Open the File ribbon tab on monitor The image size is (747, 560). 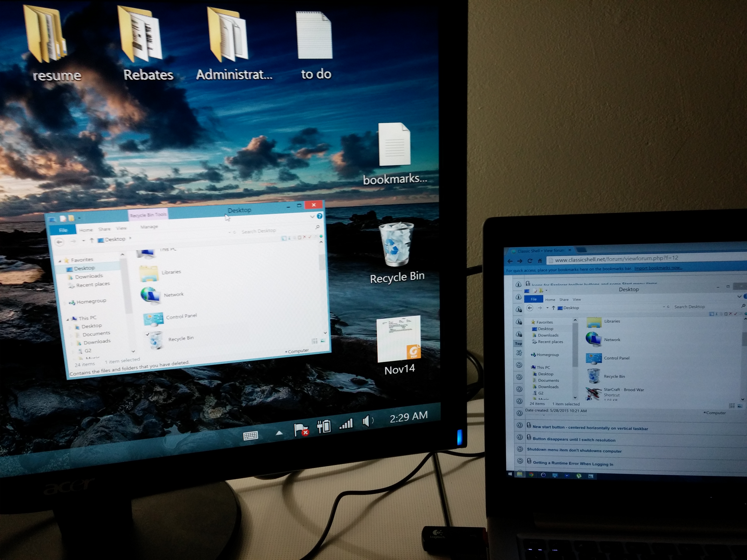tap(63, 230)
